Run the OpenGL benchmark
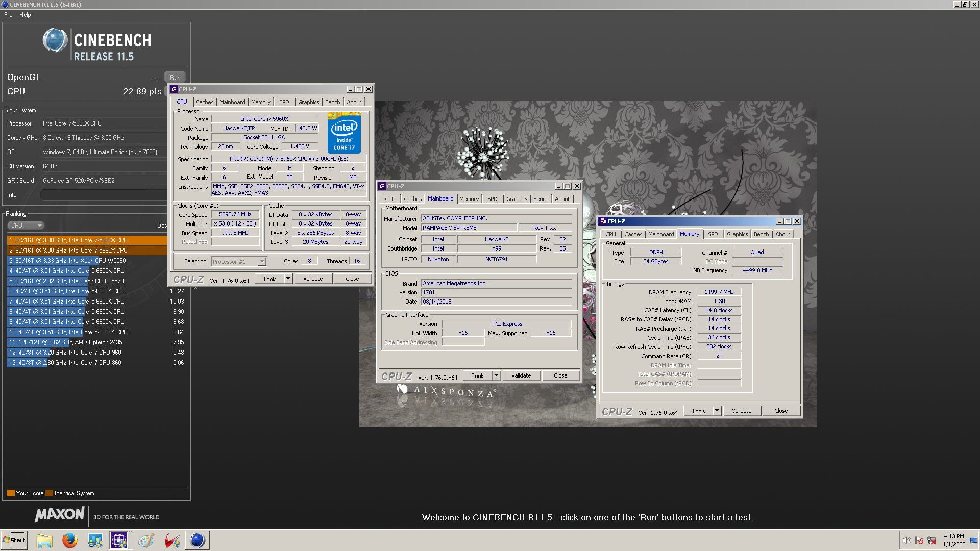The height and width of the screenshot is (551, 980). point(175,78)
